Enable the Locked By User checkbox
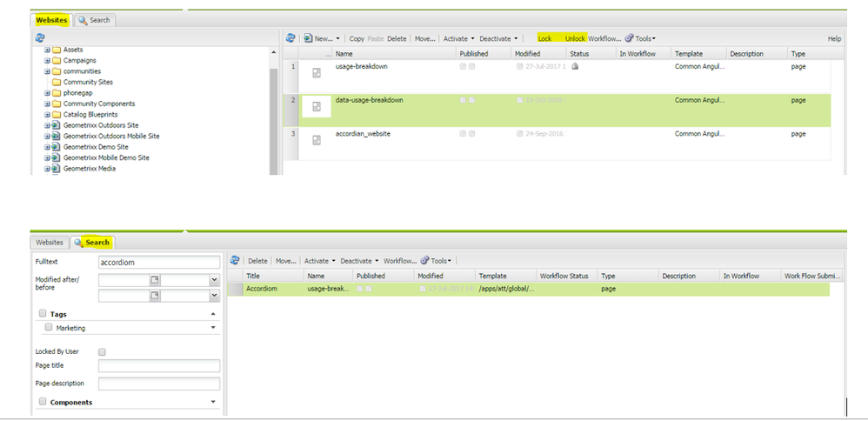This screenshot has height=421, width=868. (102, 351)
